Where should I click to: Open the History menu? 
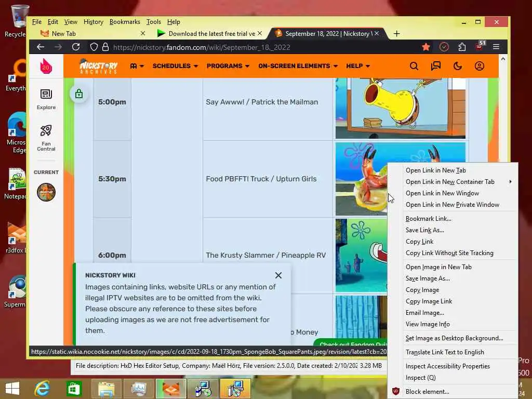pyautogui.click(x=94, y=22)
